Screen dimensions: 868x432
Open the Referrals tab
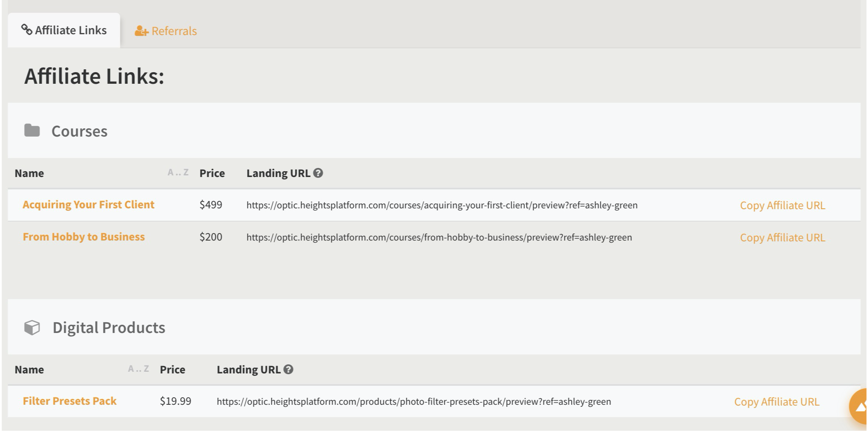tap(166, 31)
